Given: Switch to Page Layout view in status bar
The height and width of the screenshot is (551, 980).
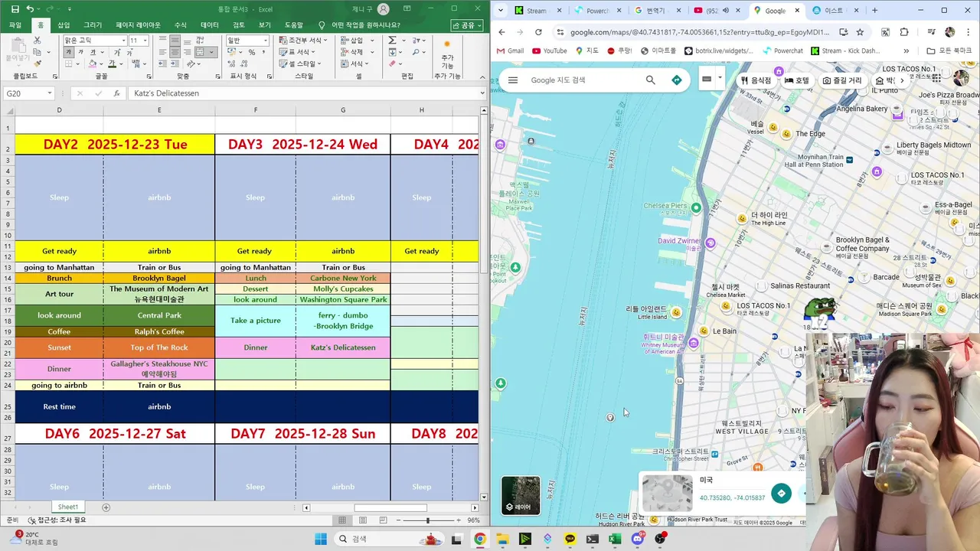Looking at the screenshot, I should tap(363, 520).
